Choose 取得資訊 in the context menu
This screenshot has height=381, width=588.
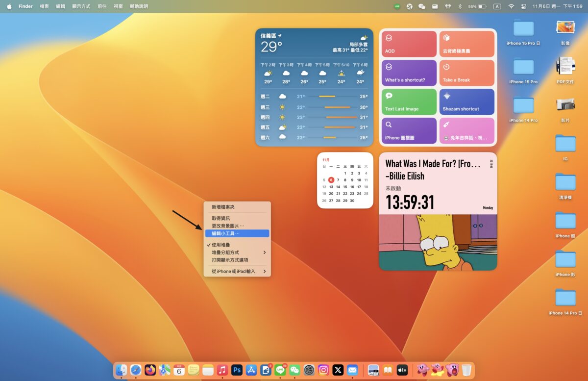pos(237,218)
